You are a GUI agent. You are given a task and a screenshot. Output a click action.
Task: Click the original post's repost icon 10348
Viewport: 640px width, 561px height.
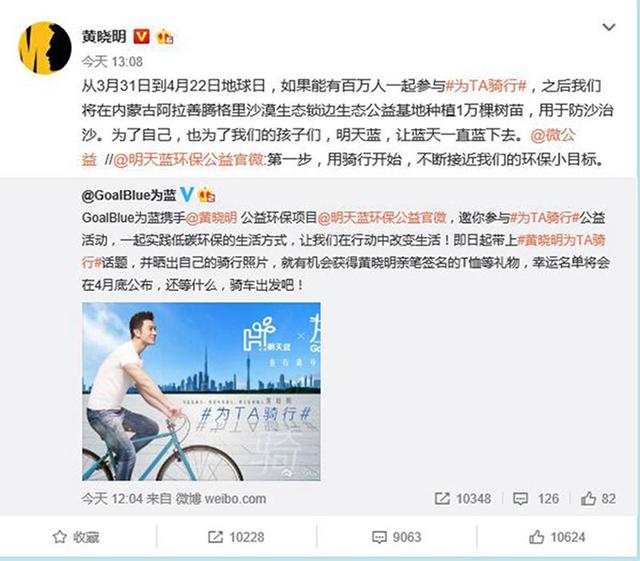(x=463, y=499)
